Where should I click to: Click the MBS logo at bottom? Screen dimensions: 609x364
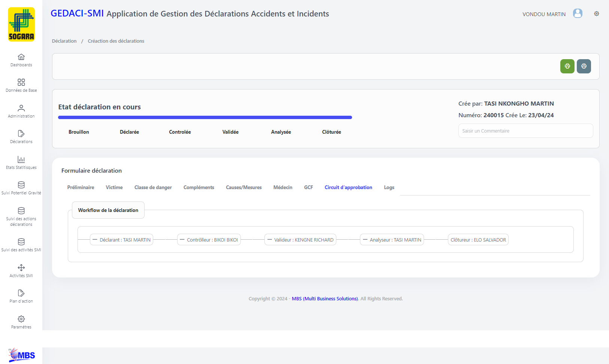point(22,355)
